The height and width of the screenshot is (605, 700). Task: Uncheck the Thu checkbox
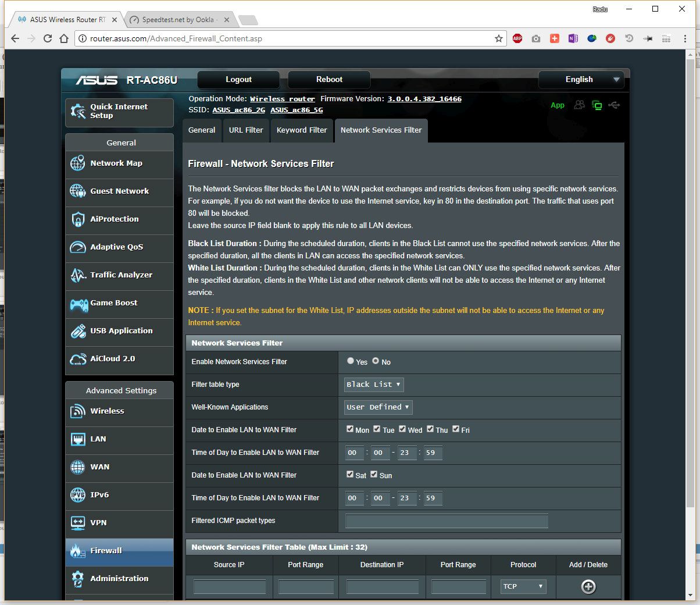[x=430, y=429]
